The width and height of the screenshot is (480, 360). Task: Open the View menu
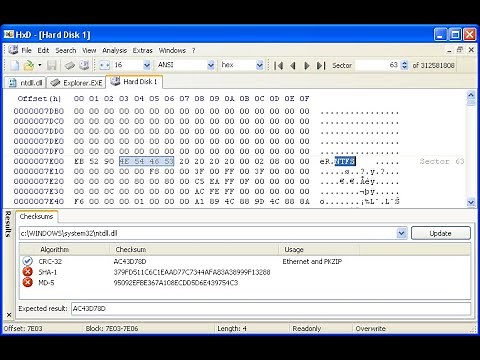pyautogui.click(x=89, y=50)
